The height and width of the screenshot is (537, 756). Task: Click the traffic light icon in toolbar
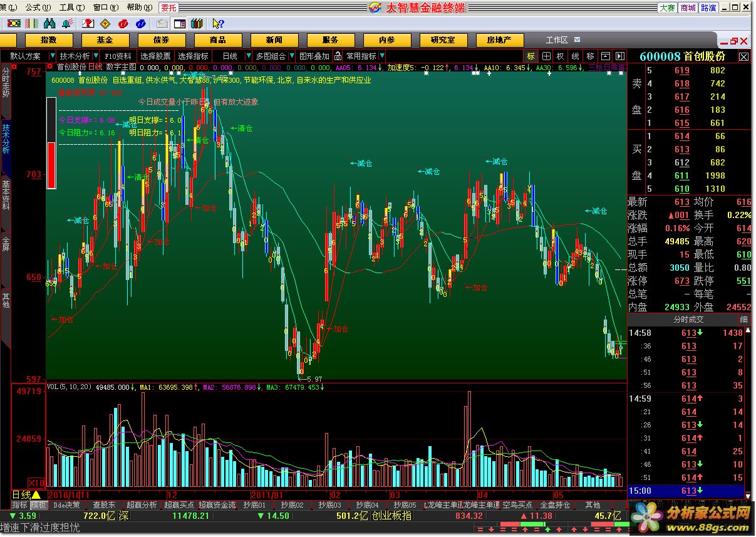[x=14, y=24]
